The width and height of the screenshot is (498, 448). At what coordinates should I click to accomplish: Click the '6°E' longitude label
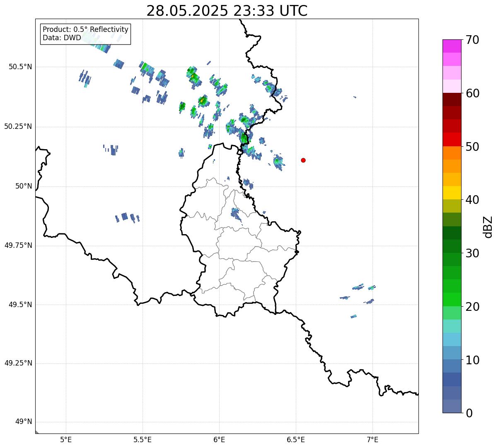[219, 440]
